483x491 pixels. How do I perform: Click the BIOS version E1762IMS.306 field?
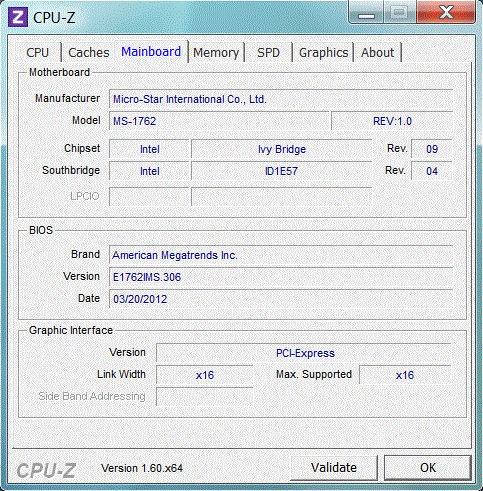281,277
